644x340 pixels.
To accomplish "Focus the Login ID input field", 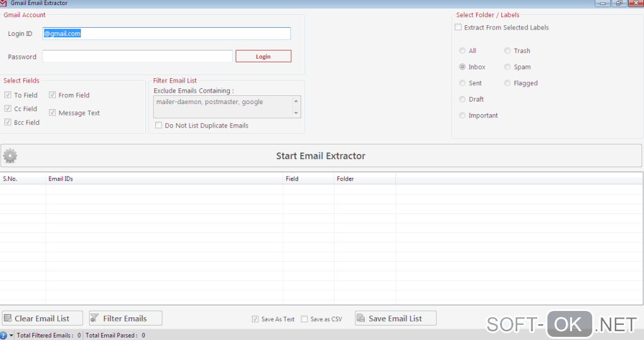I will 167,33.
